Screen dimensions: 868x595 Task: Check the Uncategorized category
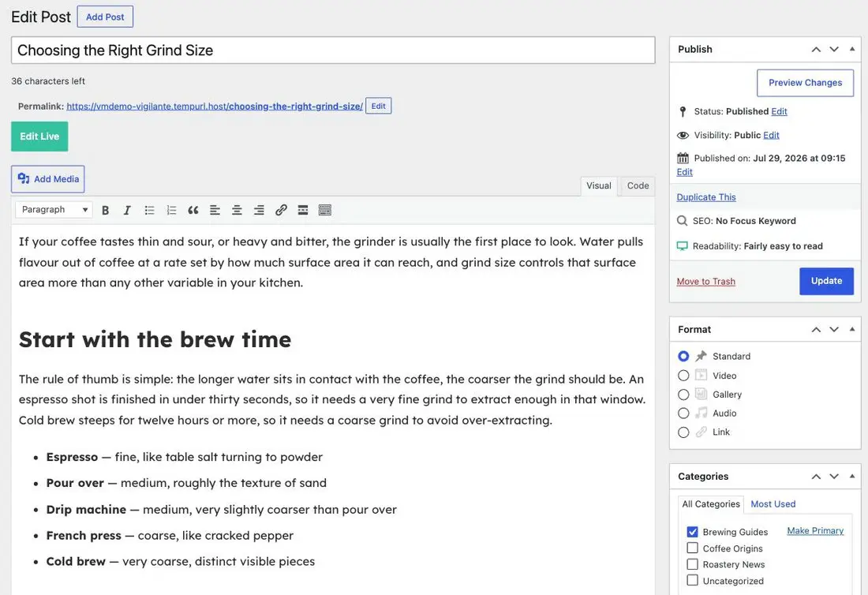click(x=693, y=580)
